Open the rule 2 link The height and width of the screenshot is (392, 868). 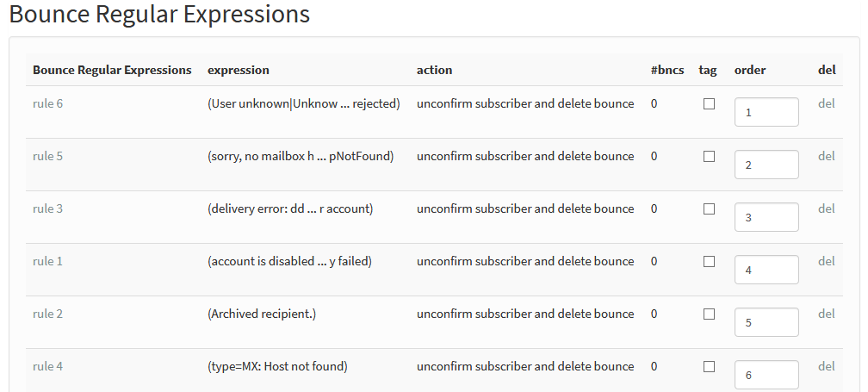(x=47, y=314)
